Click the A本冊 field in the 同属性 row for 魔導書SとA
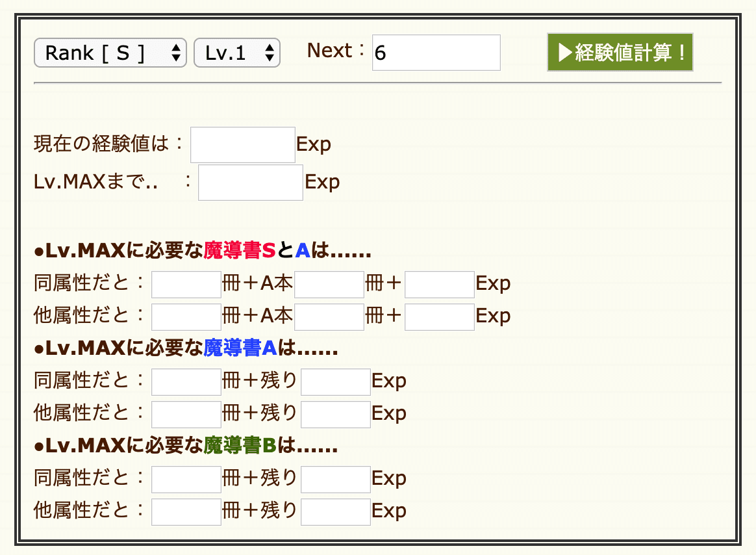Viewport: 756px width, 555px height. [329, 284]
